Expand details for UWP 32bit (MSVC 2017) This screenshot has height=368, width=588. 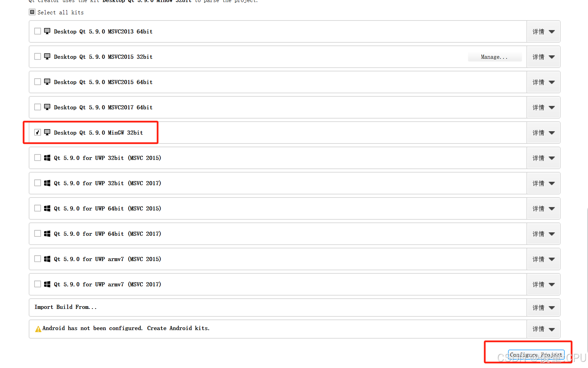pos(543,183)
